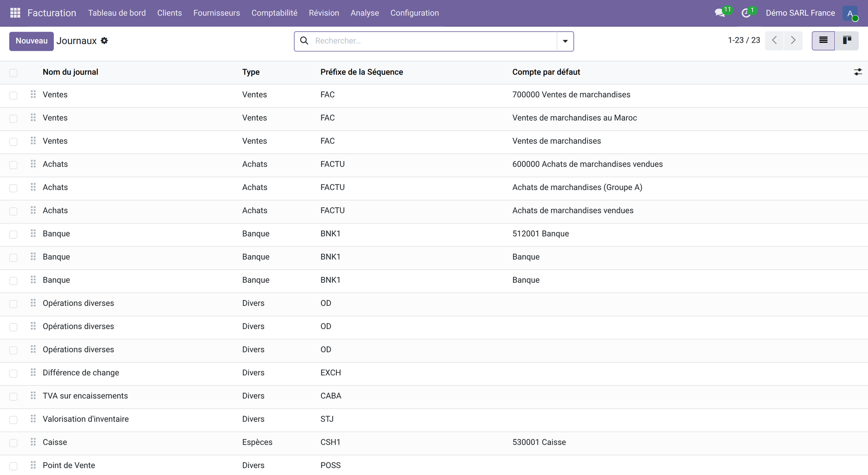
Task: Click drag handle of TVA sur encaissements row
Action: [x=33, y=396]
